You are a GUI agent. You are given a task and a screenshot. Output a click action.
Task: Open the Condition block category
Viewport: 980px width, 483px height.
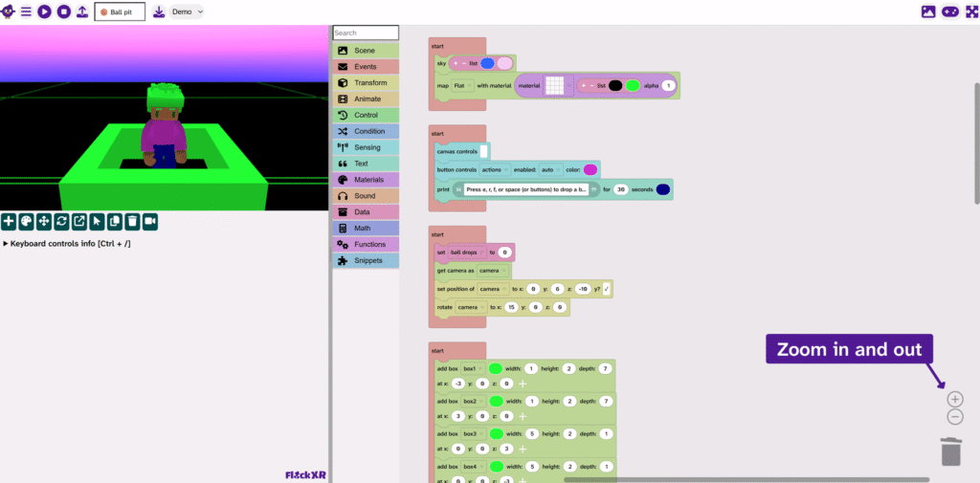coord(366,132)
